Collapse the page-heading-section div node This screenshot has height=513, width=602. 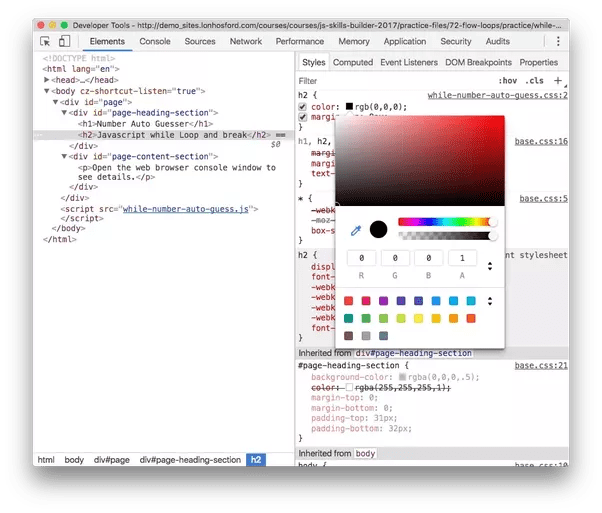pos(64,113)
